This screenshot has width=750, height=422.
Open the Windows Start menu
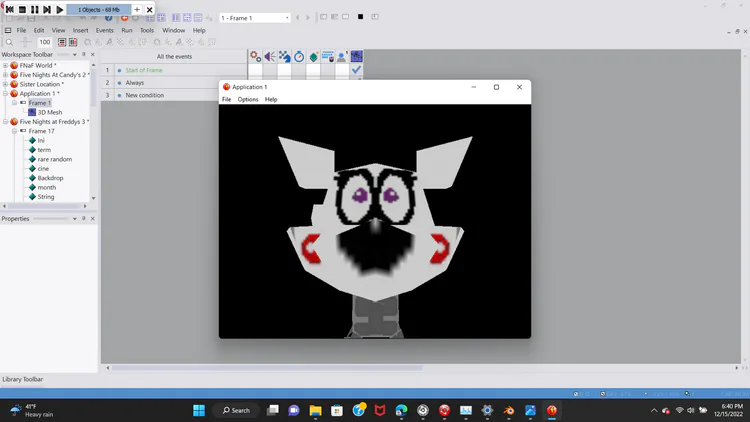(x=199, y=410)
